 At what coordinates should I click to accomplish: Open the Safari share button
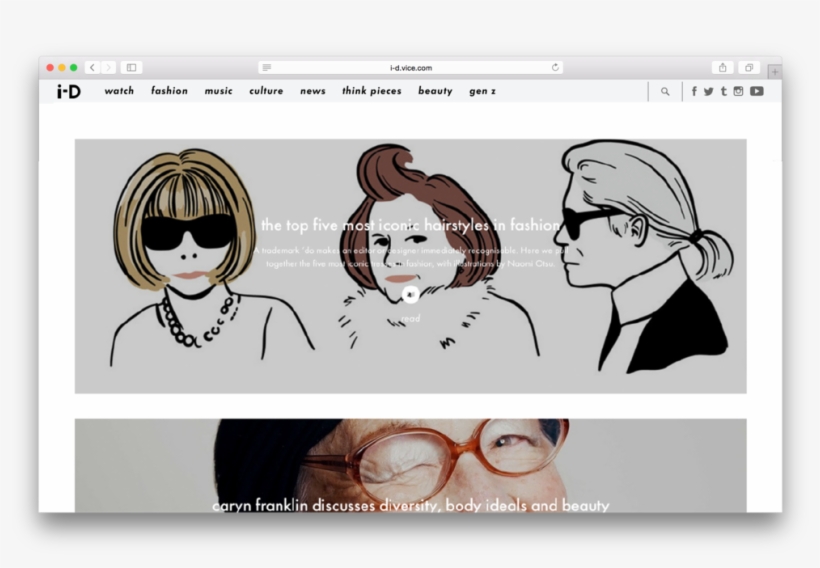point(723,67)
